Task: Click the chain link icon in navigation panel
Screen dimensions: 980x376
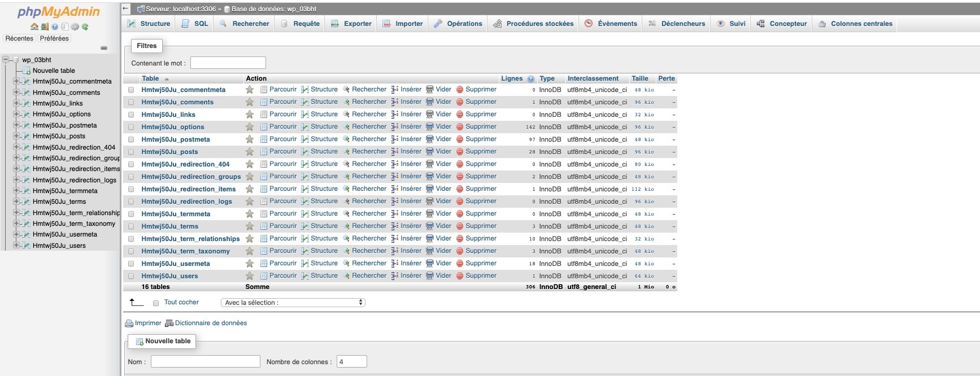Action: [x=104, y=48]
